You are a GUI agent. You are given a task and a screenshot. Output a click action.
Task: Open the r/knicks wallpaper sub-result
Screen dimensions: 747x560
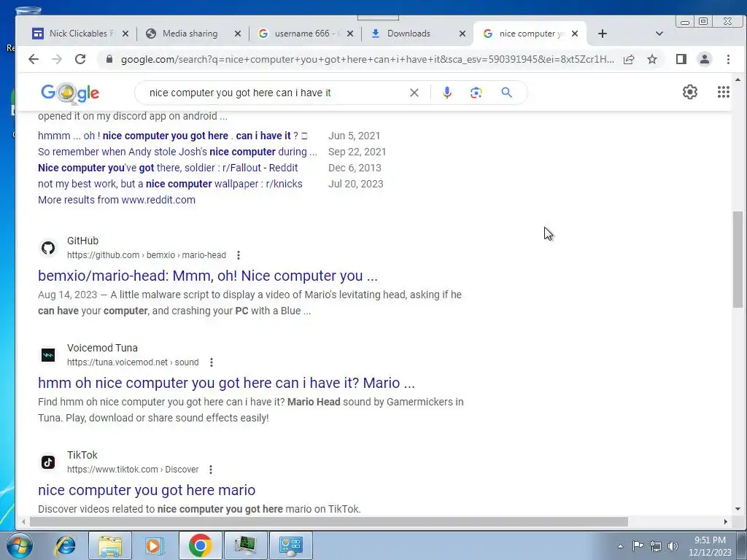point(170,184)
